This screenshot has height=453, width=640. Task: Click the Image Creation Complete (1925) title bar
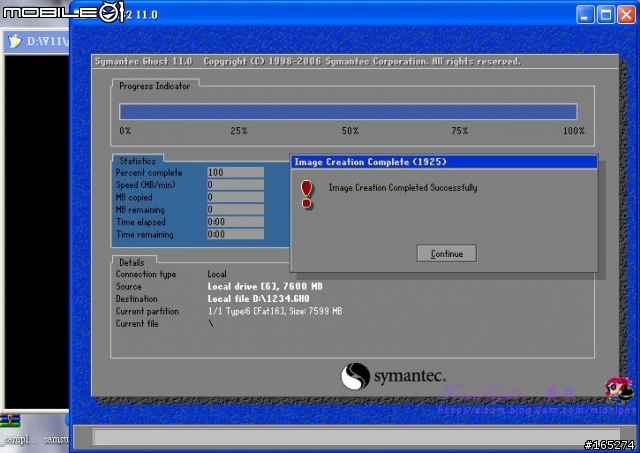tap(444, 162)
